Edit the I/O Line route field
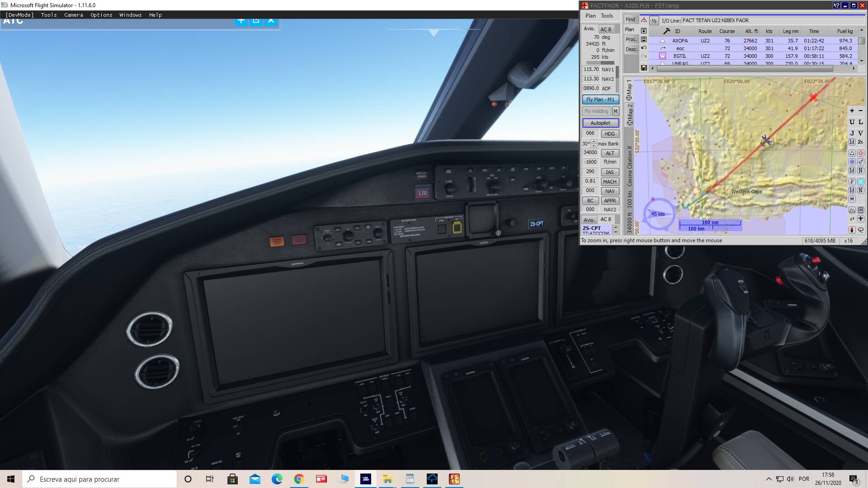This screenshot has height=488, width=868. click(x=772, y=20)
